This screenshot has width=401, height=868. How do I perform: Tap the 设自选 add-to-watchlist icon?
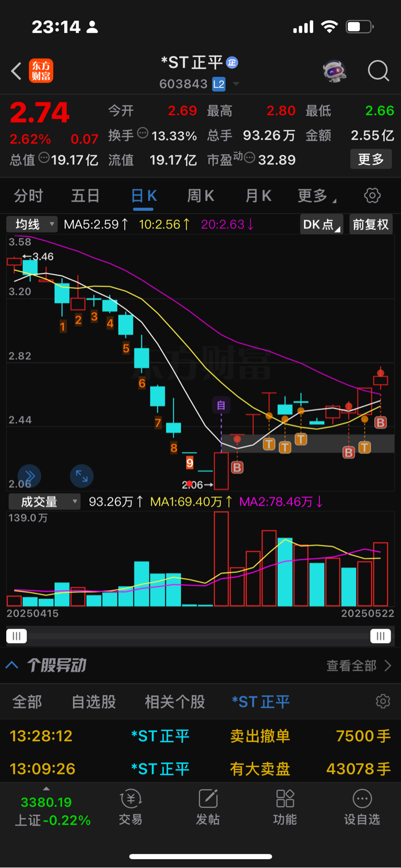(x=362, y=807)
